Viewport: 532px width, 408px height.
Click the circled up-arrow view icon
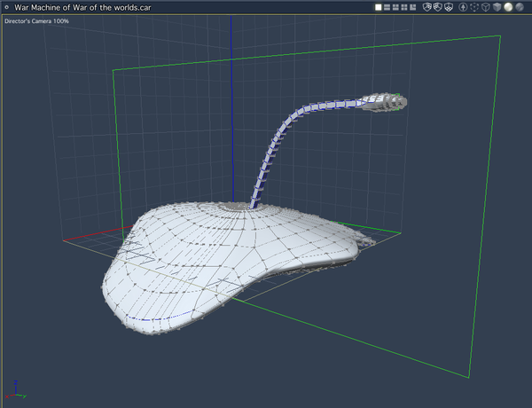[463, 7]
